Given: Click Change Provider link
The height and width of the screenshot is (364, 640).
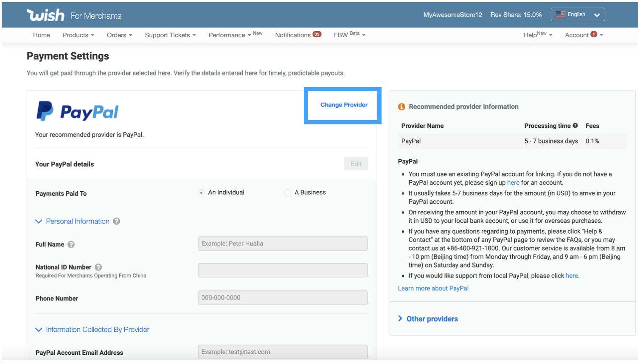Looking at the screenshot, I should (344, 105).
